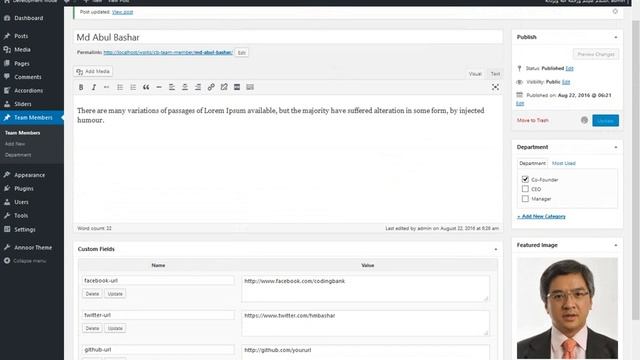Check the Manager department checkbox
Screen dimensions: 640x360
(525, 198)
